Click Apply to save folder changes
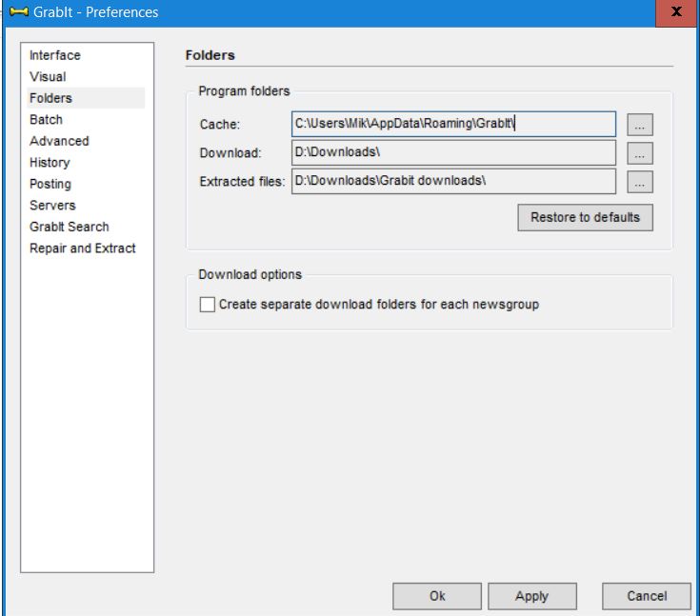 (531, 596)
